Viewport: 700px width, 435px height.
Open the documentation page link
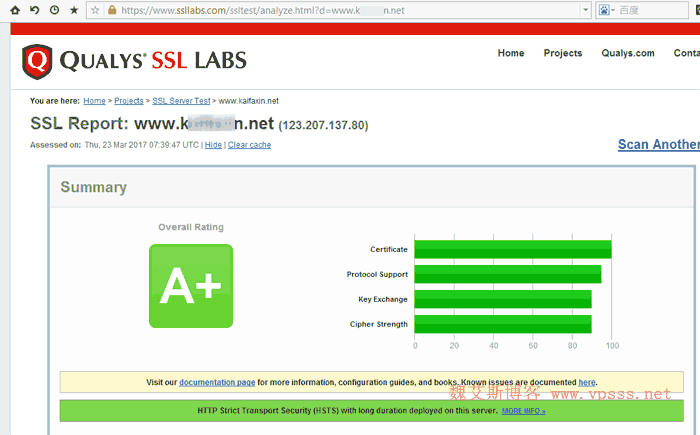coord(217,382)
